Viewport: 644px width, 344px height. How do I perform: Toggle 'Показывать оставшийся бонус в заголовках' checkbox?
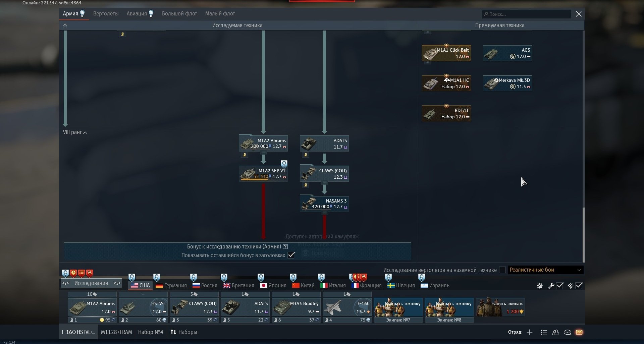click(291, 255)
